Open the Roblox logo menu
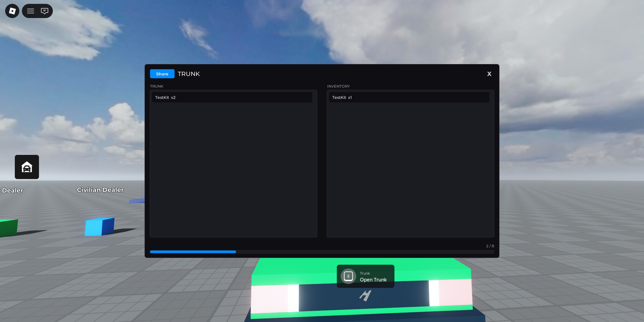 click(x=12, y=11)
